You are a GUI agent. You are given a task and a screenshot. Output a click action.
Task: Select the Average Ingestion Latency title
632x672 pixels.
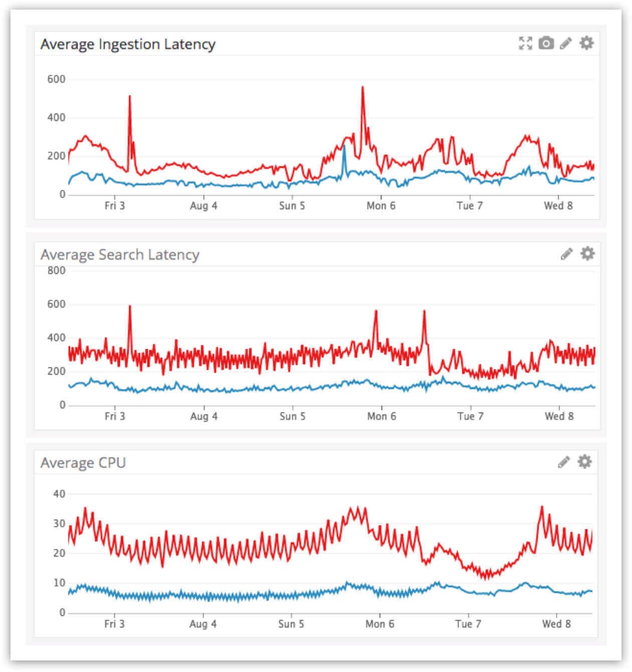pos(128,44)
